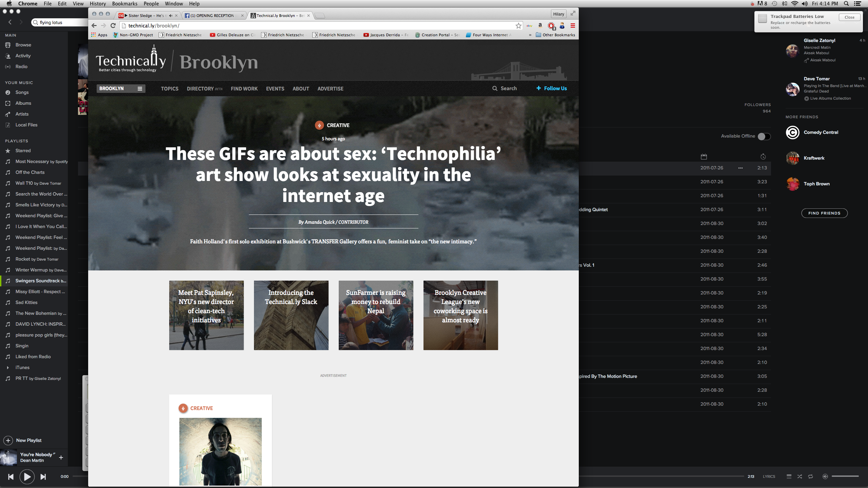
Task: Open the SunFarmer Nepal article thumbnail
Action: pyautogui.click(x=376, y=315)
